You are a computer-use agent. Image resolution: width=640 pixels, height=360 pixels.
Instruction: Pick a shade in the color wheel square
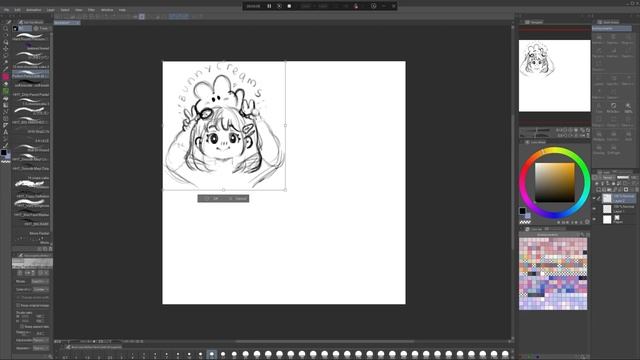coord(555,182)
